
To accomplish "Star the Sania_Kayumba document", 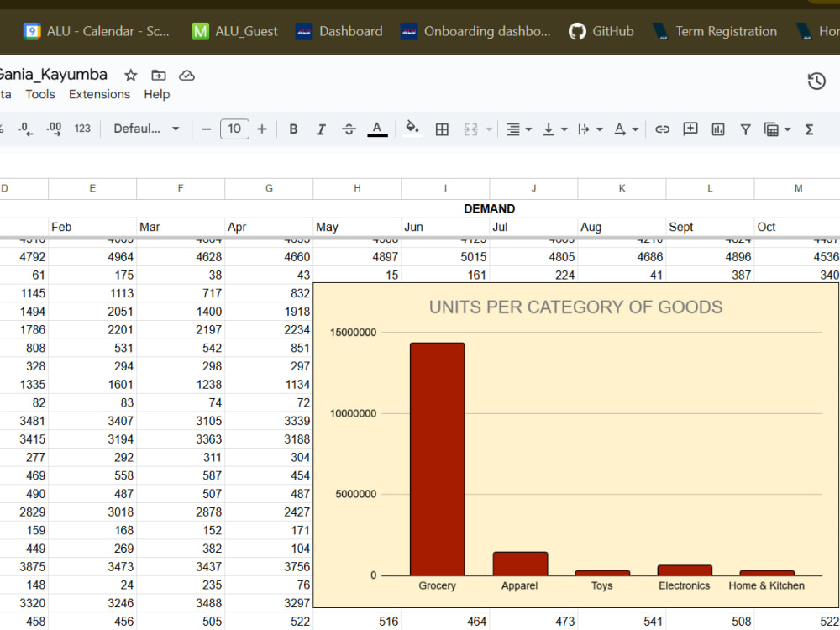I will tap(131, 75).
